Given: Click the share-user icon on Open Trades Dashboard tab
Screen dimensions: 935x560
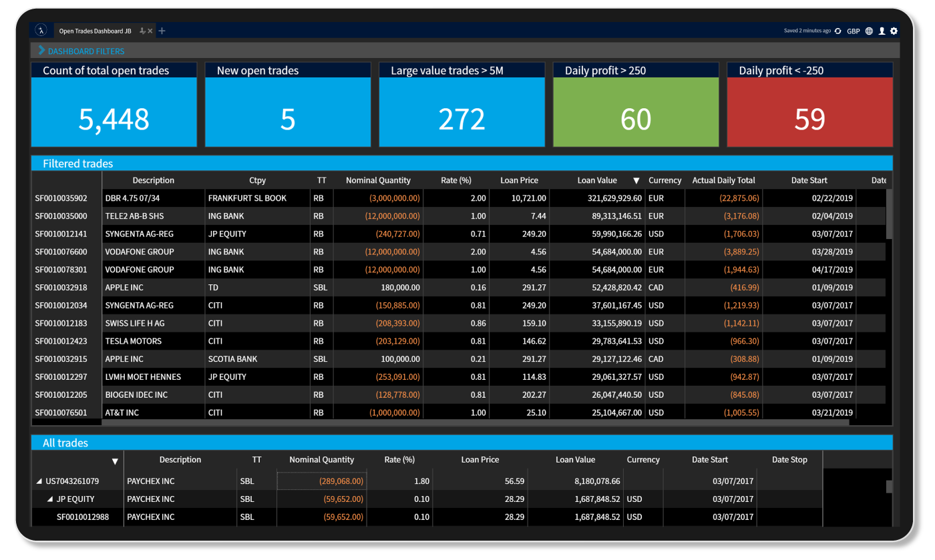Looking at the screenshot, I should click(142, 31).
